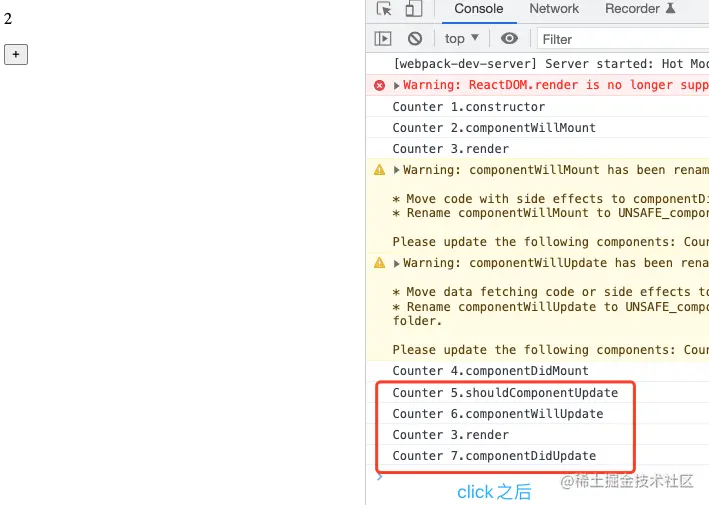
Task: Select the webpack-dev-server Server started log
Action: (x=550, y=64)
